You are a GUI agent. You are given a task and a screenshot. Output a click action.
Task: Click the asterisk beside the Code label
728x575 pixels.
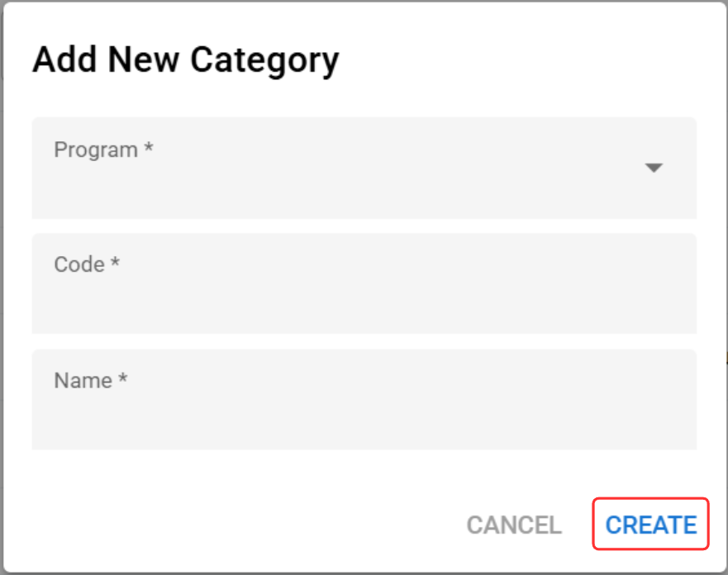(116, 263)
